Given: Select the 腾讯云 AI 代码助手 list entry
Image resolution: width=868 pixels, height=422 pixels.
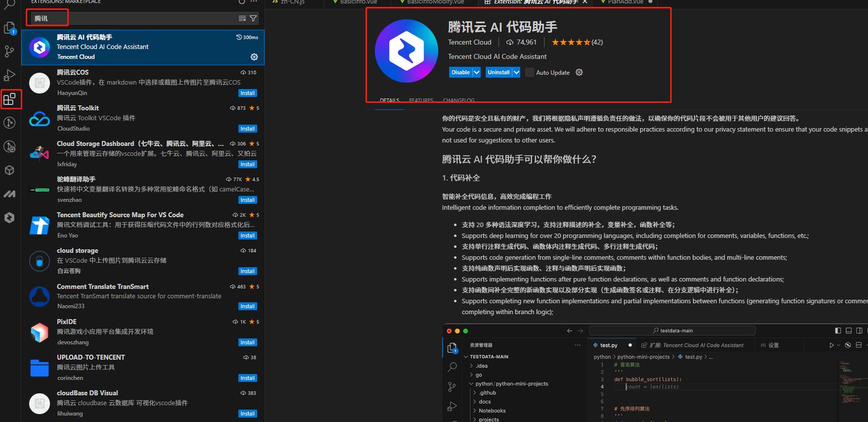Looking at the screenshot, I should (143, 47).
